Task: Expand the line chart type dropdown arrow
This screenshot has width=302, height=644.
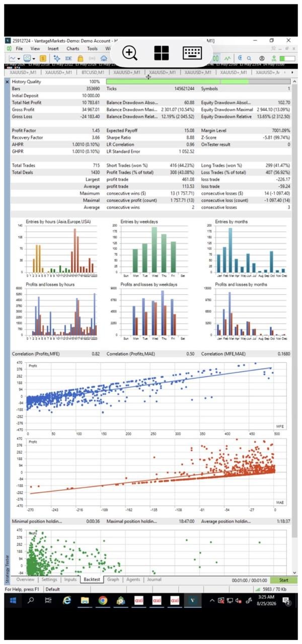Action: pyautogui.click(x=18, y=58)
